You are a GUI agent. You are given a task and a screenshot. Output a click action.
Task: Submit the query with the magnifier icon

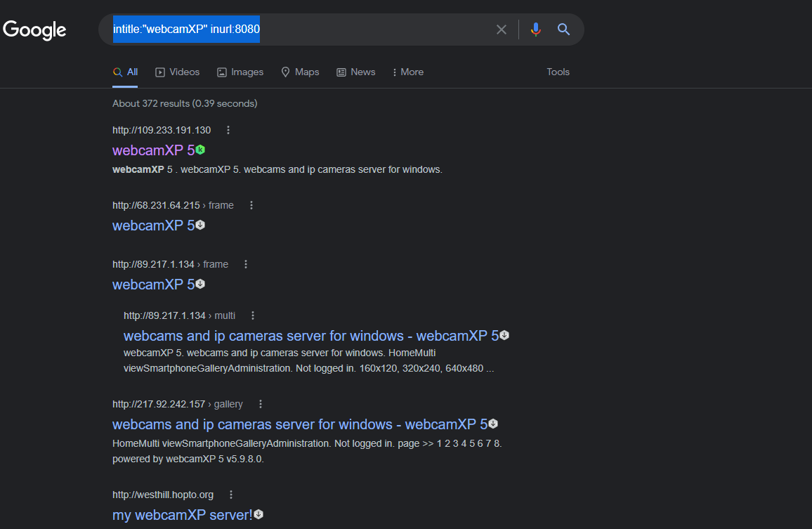pos(563,30)
